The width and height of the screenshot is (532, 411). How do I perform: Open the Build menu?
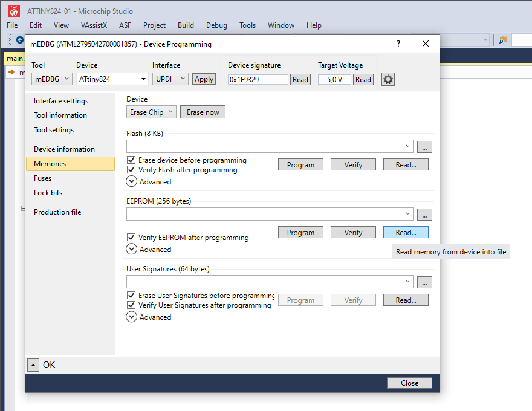(186, 25)
